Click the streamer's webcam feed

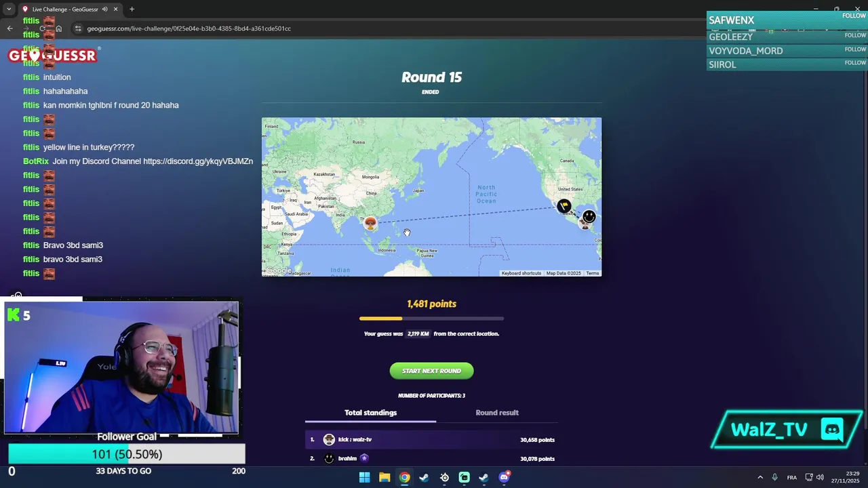[122, 367]
